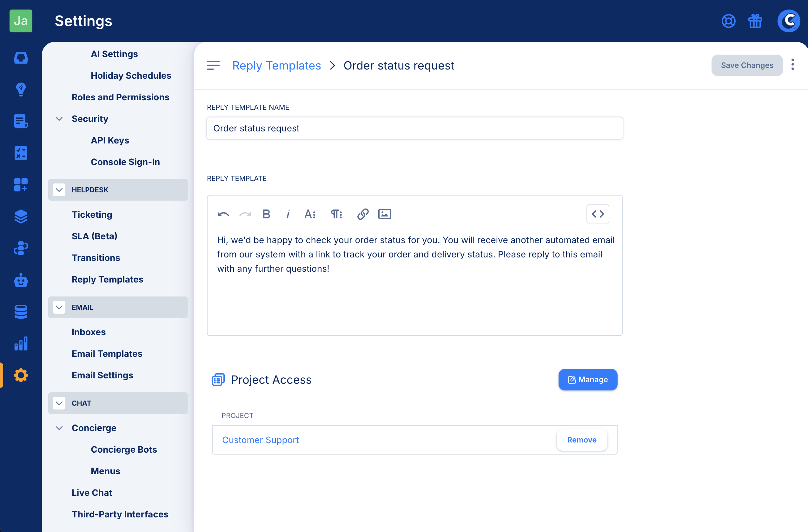The width and height of the screenshot is (808, 532).
Task: Open Email Templates in the sidebar
Action: click(x=107, y=353)
